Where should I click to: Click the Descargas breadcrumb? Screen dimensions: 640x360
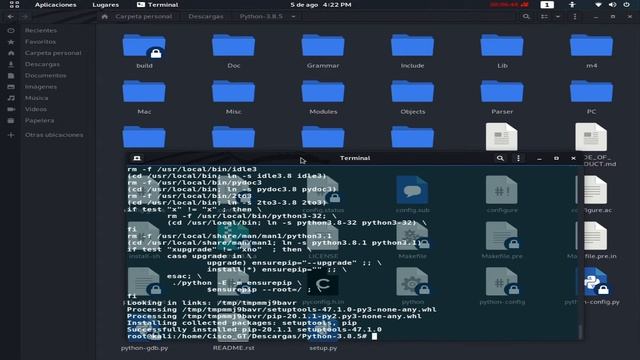click(206, 17)
